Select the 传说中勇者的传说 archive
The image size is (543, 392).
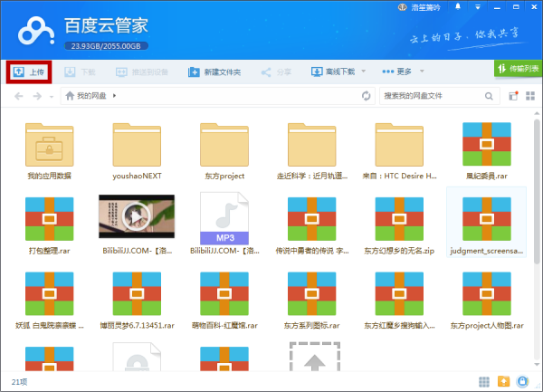[x=312, y=225]
